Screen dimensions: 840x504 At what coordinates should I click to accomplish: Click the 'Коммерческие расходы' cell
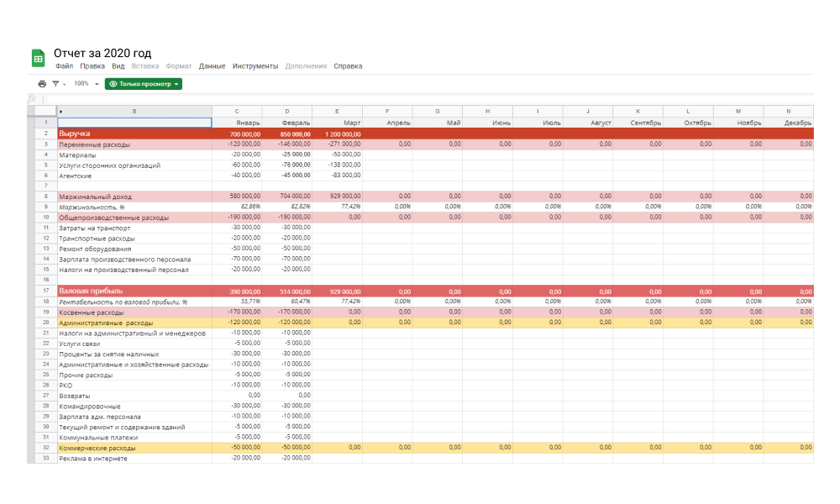pyautogui.click(x=134, y=448)
